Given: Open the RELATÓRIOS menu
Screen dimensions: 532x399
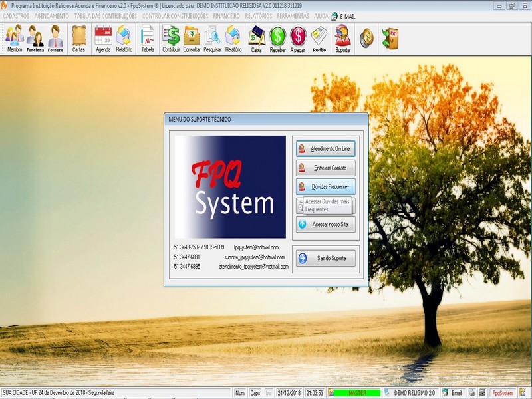Looking at the screenshot, I should [259, 16].
